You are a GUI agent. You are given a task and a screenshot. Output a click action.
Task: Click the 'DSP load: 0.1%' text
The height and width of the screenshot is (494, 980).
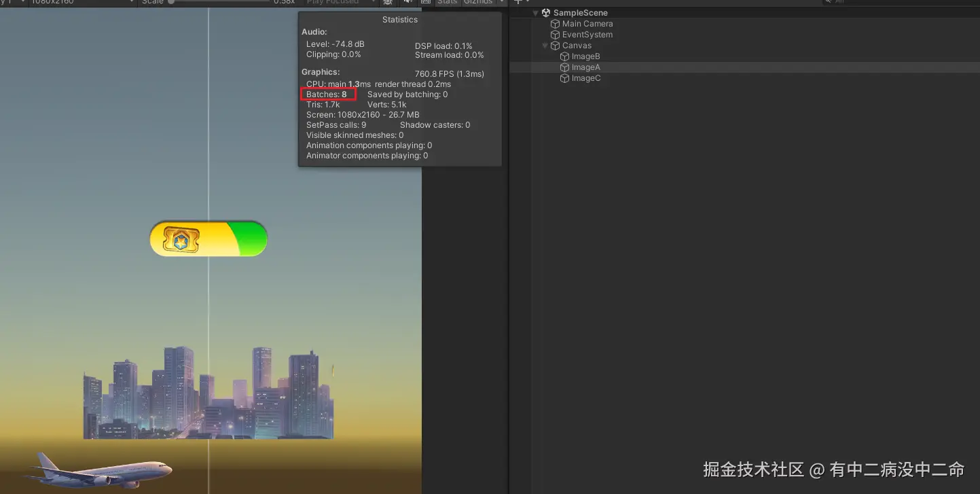point(443,46)
